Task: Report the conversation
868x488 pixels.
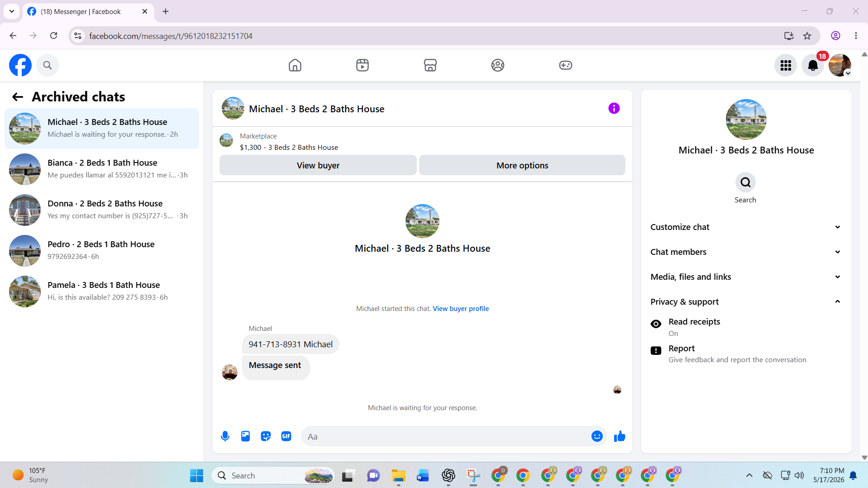Action: coord(746,354)
